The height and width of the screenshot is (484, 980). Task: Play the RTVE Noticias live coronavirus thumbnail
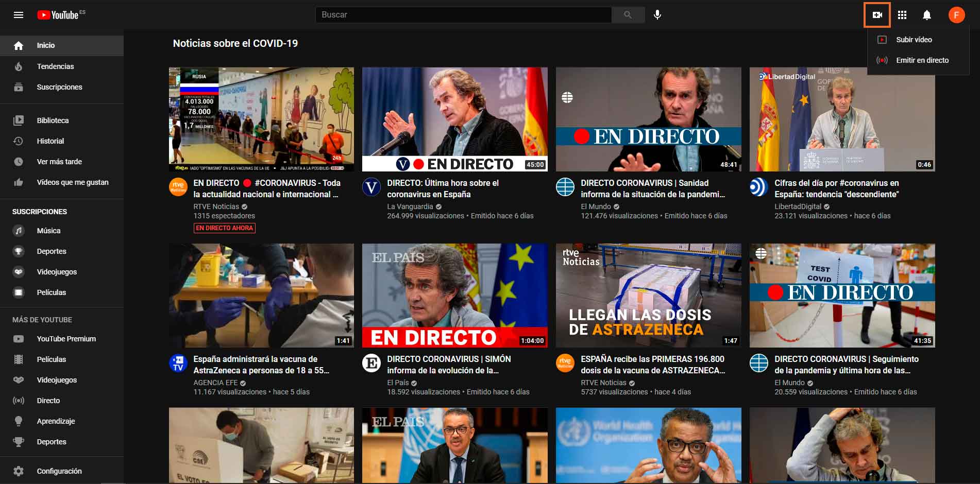pos(261,119)
